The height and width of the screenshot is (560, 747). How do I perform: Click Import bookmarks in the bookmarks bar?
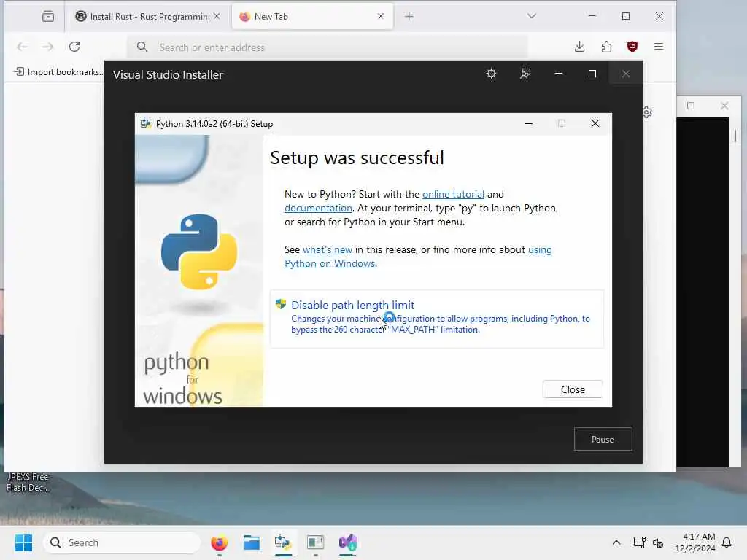(x=58, y=72)
